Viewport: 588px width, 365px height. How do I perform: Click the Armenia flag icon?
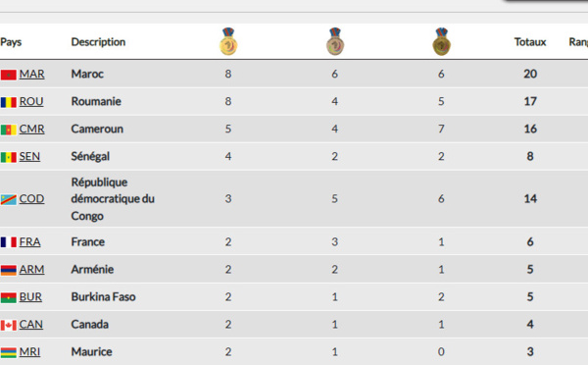coord(8,270)
